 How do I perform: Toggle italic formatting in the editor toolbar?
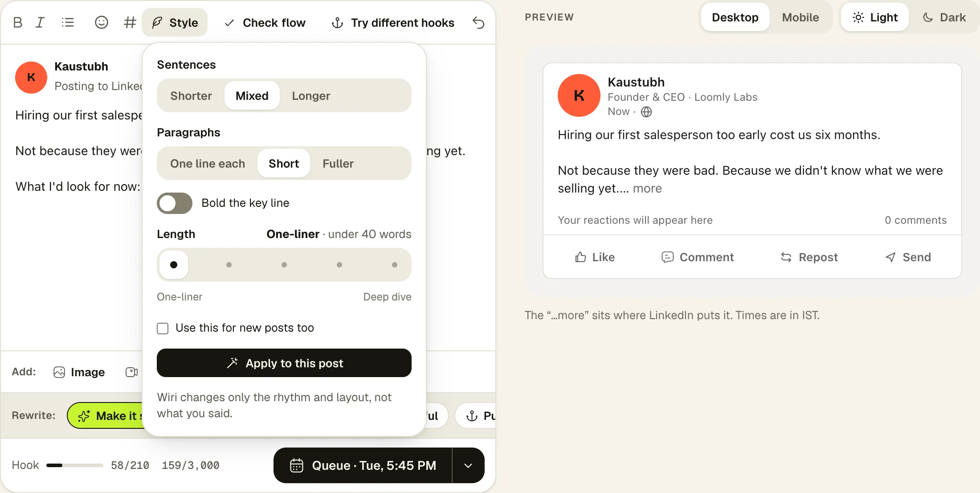pos(40,22)
